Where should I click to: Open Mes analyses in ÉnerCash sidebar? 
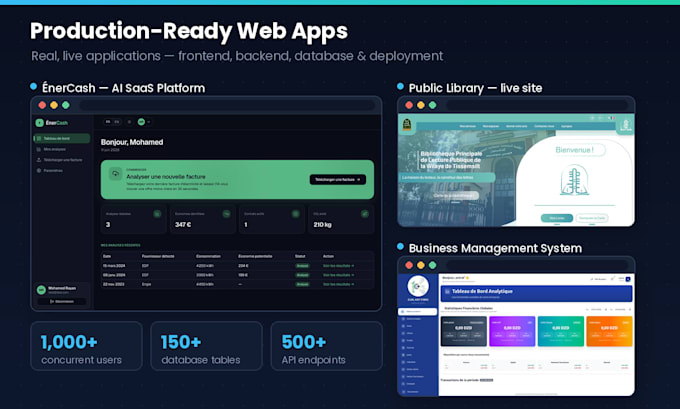point(51,149)
